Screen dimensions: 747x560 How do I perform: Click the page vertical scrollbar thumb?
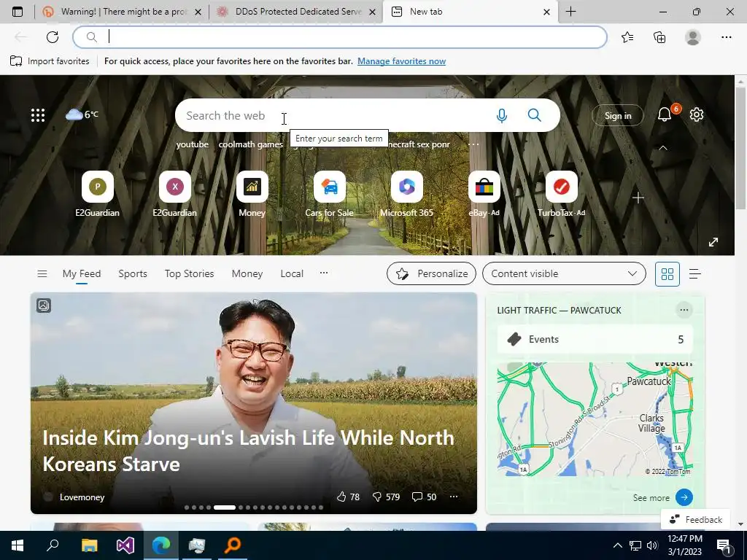(740, 147)
